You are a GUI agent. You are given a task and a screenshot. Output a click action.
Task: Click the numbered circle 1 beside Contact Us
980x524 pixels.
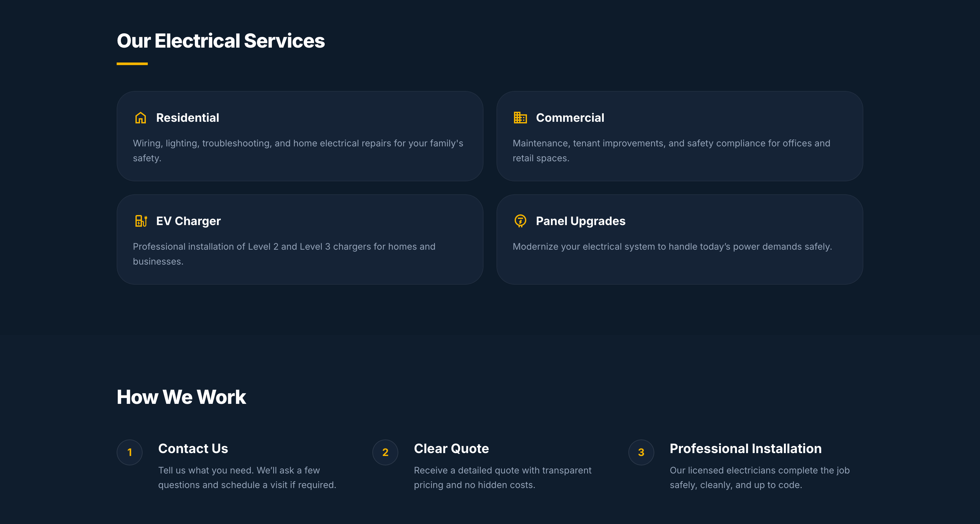point(129,452)
